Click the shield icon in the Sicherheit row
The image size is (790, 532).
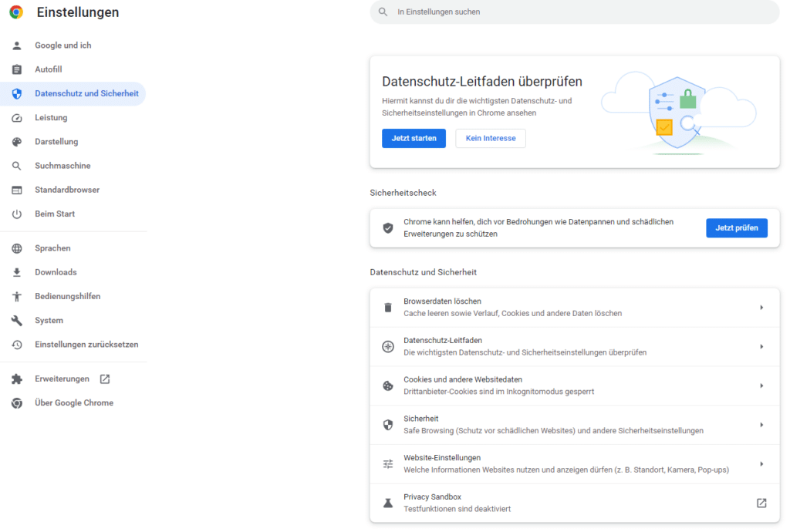(388, 425)
